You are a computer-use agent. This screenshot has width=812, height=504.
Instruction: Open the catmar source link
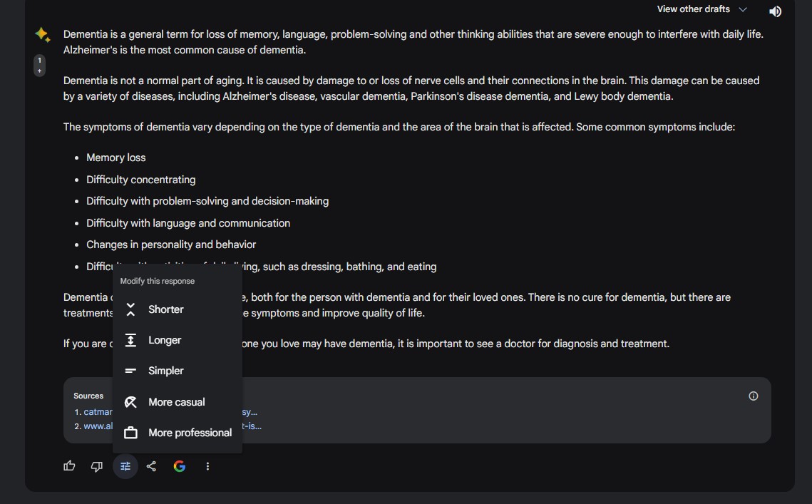98,412
